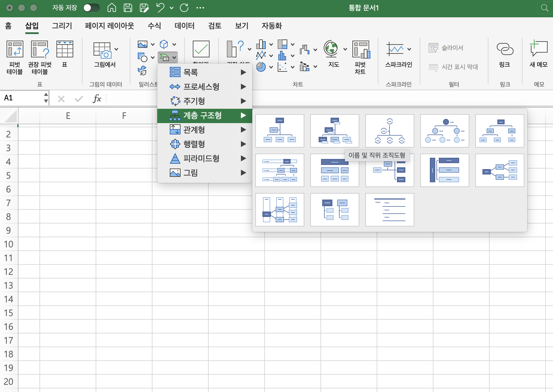Choose the half-circle organization chart thumbnail
Viewport: 553px width, 392px height.
pyautogui.click(x=390, y=131)
